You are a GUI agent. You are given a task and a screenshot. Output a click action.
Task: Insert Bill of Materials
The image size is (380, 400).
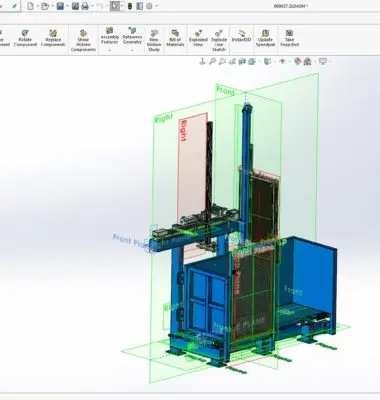tap(175, 38)
